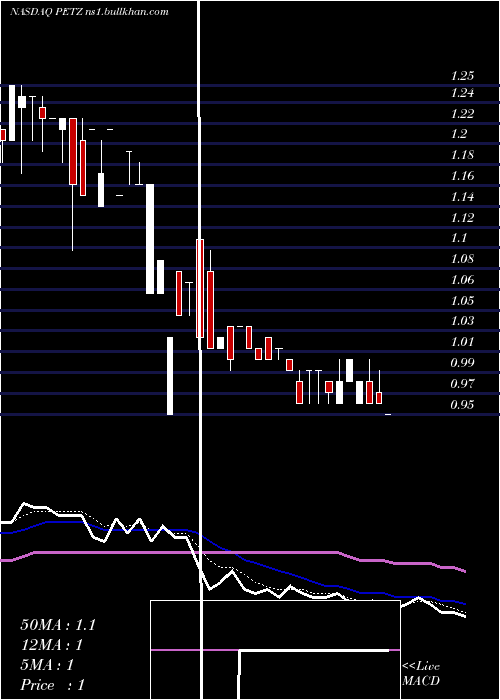Click the 0.97 price axis label
Viewport: 500px width, 700px height.
[x=462, y=383]
